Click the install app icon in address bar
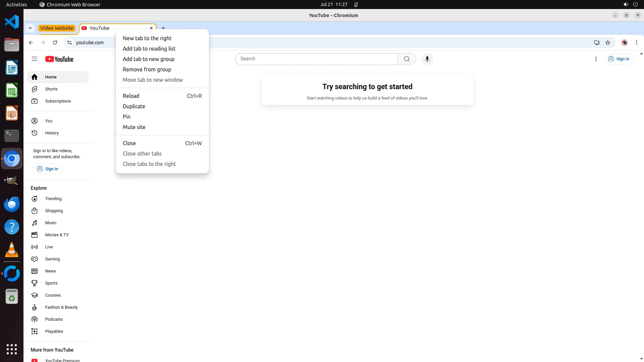The height and width of the screenshot is (362, 644). pos(597,43)
